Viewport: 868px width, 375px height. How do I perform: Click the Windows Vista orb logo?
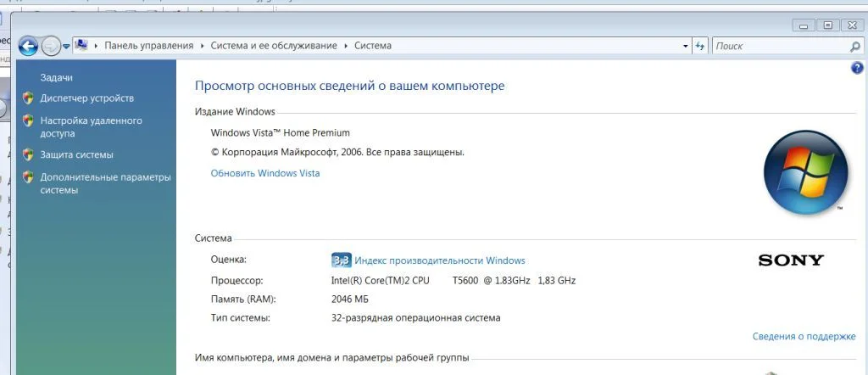point(805,171)
